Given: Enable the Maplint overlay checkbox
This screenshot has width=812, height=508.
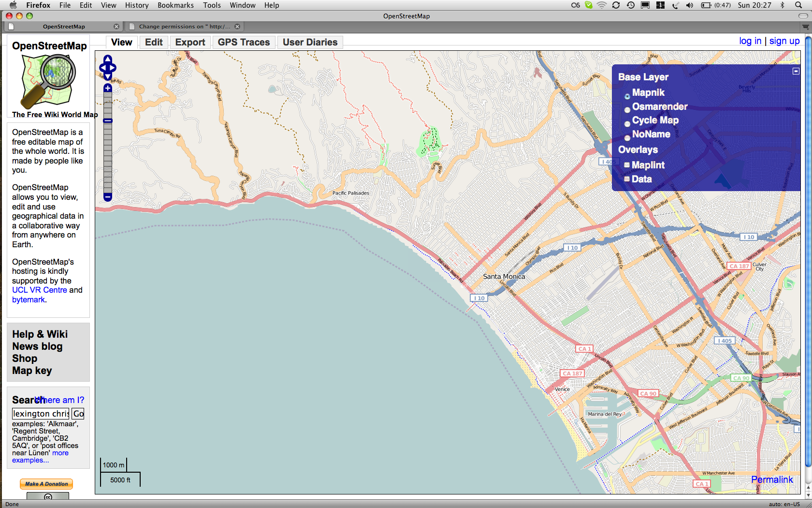Looking at the screenshot, I should tap(627, 165).
